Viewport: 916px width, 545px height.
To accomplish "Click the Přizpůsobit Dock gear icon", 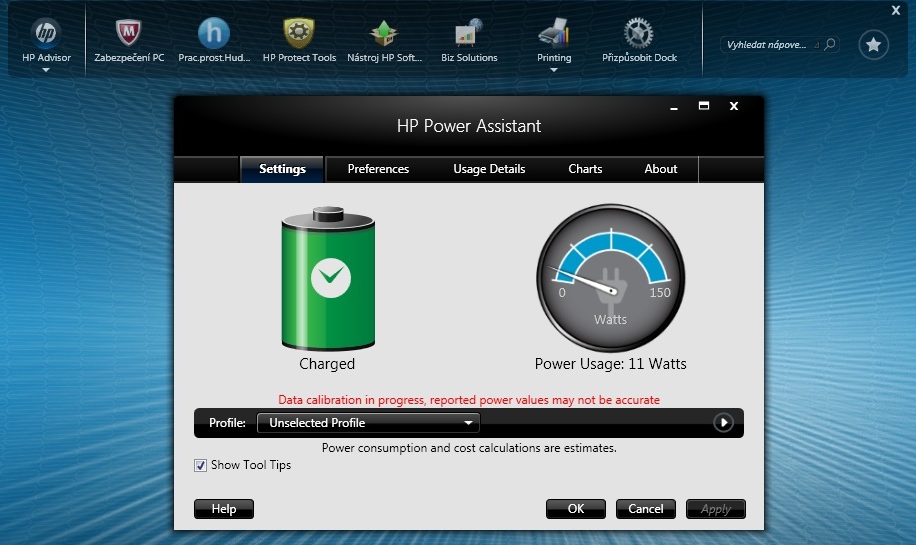I will coord(639,33).
